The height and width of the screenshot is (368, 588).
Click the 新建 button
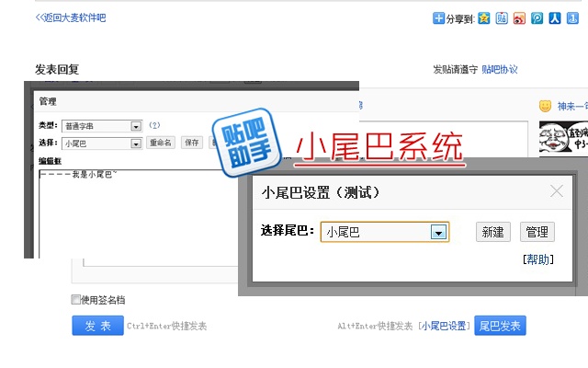coord(493,232)
